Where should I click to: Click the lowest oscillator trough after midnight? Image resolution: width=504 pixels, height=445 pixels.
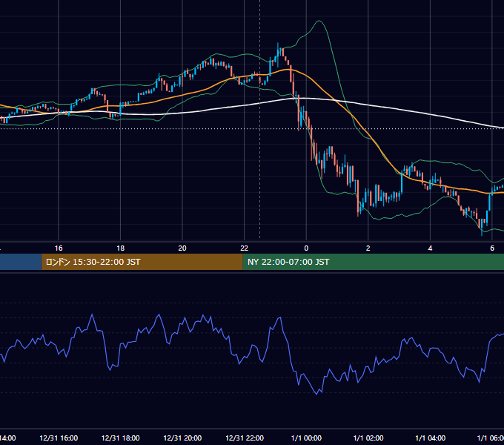tap(317, 393)
